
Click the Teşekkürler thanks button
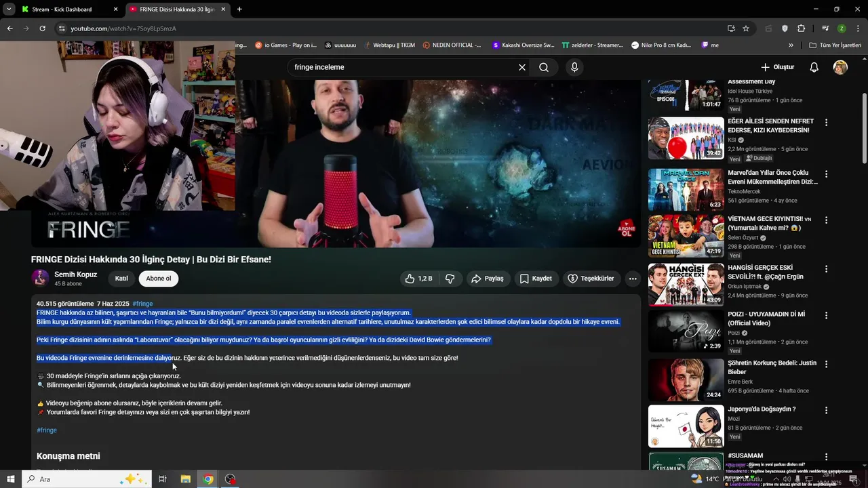pos(591,279)
